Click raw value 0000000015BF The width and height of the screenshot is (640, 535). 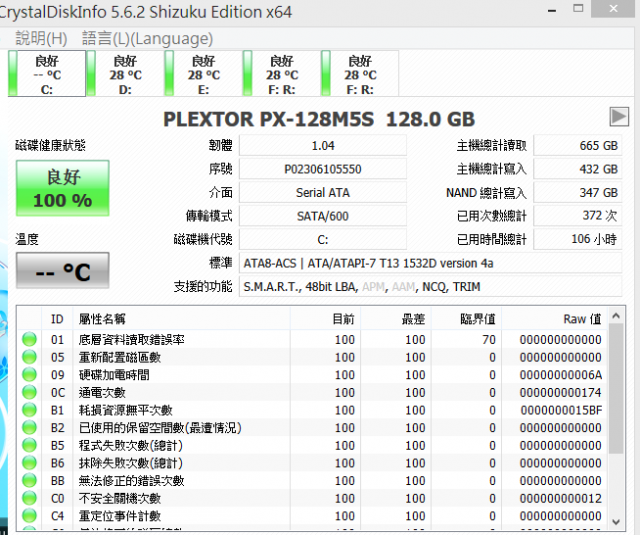click(x=561, y=410)
